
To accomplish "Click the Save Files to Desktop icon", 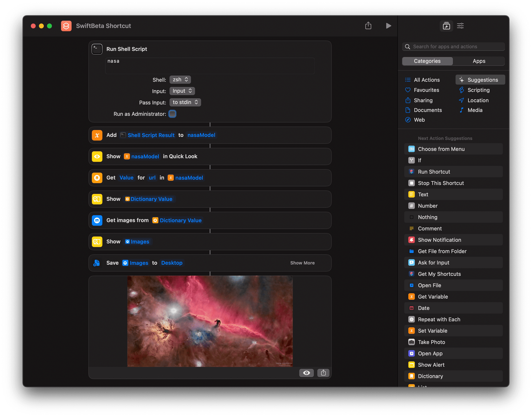I will (x=97, y=263).
